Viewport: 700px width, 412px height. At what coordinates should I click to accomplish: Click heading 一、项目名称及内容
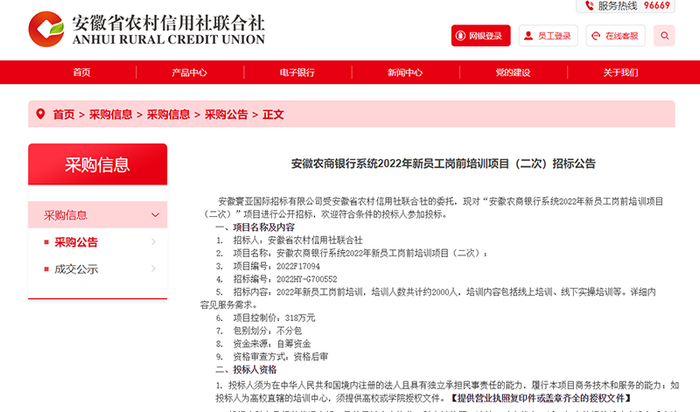tap(255, 227)
